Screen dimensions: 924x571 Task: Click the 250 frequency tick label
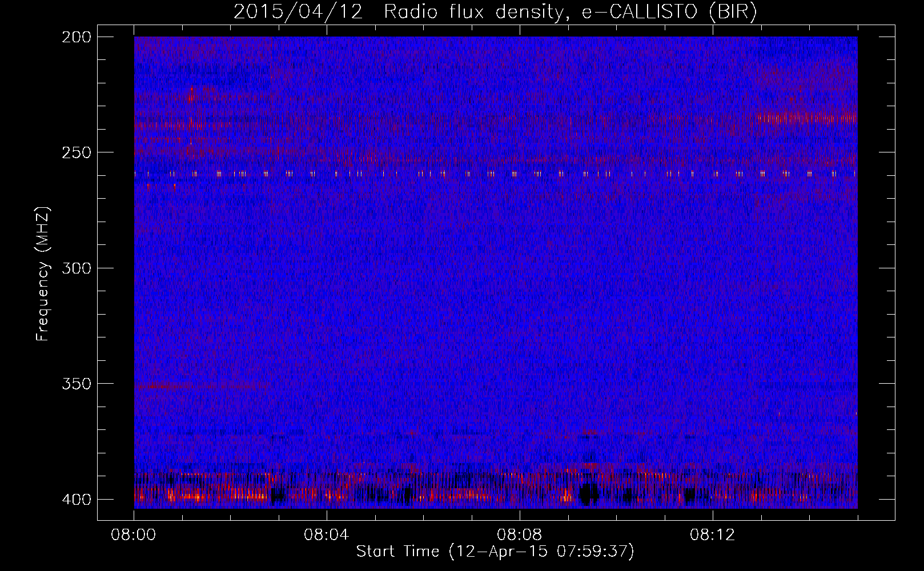pos(76,152)
